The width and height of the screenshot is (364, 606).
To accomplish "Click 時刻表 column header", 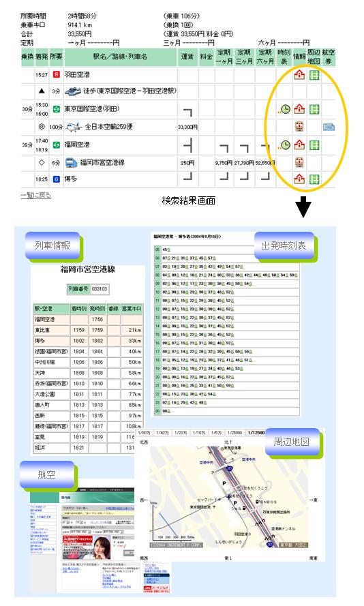I will click(x=284, y=57).
